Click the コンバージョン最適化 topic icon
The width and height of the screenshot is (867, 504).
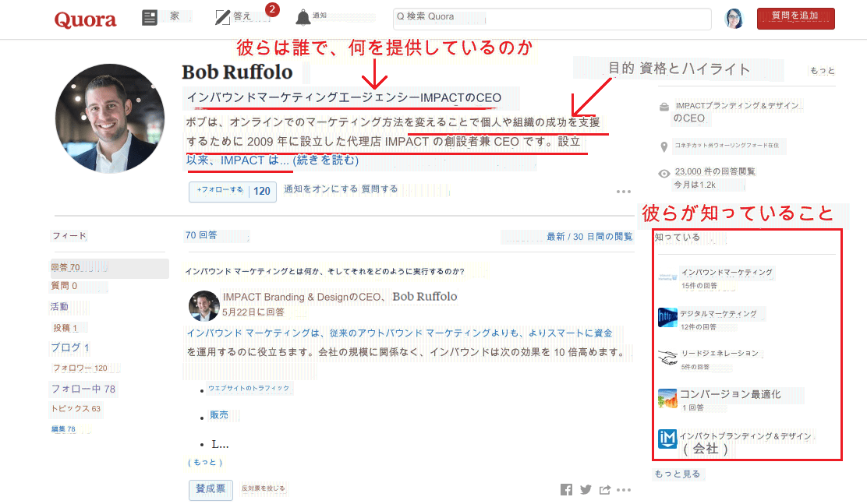coord(668,397)
